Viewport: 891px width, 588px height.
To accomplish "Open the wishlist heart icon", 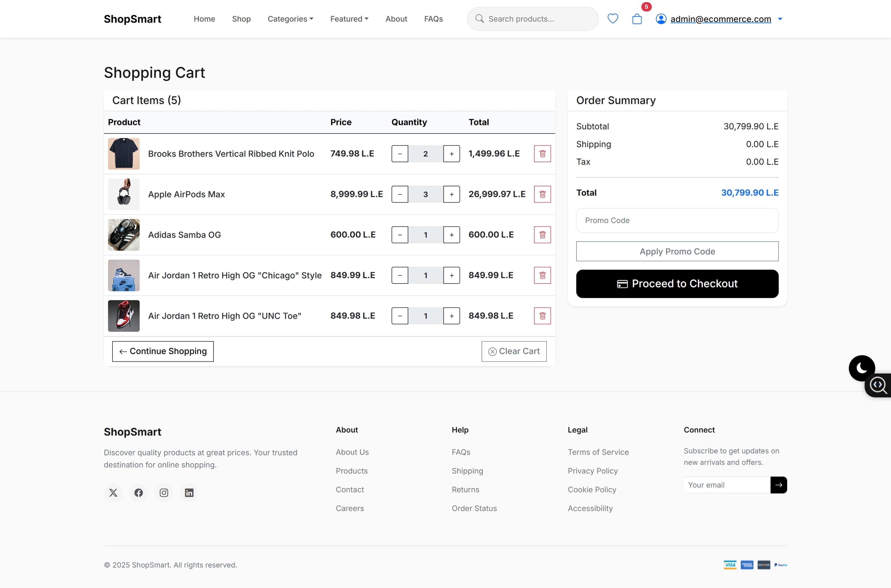I will [613, 18].
